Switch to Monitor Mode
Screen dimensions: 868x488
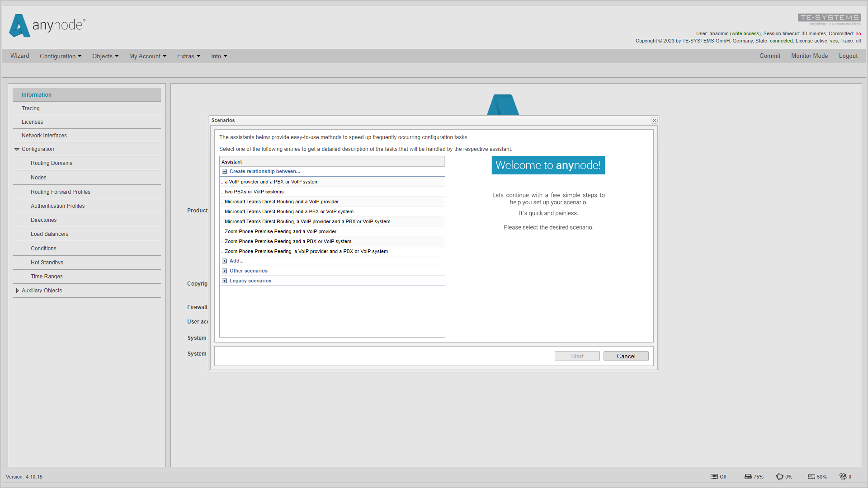(x=810, y=56)
